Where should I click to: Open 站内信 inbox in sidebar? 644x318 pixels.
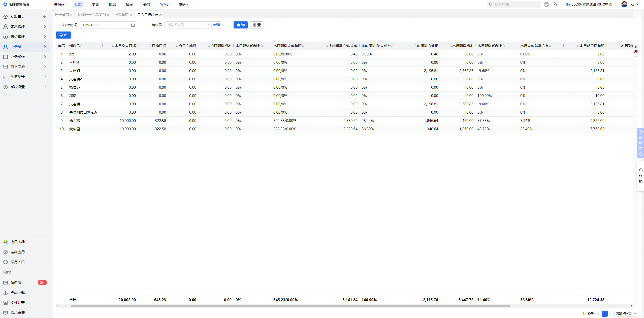click(16, 282)
